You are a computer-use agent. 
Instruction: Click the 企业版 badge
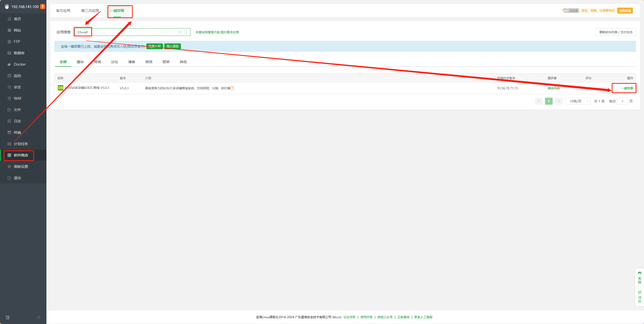click(x=571, y=11)
